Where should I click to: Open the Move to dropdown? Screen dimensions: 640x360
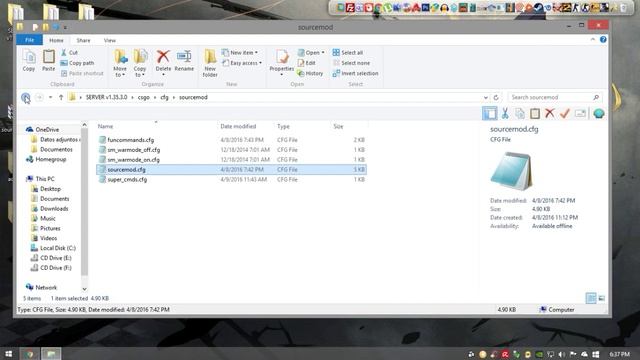[120, 63]
